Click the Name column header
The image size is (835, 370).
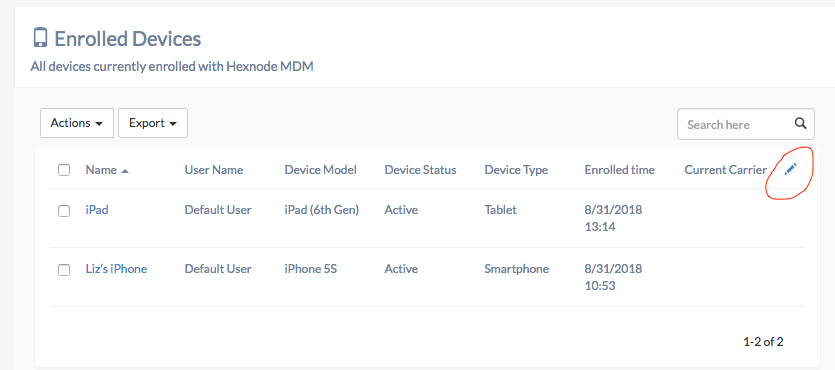[101, 170]
